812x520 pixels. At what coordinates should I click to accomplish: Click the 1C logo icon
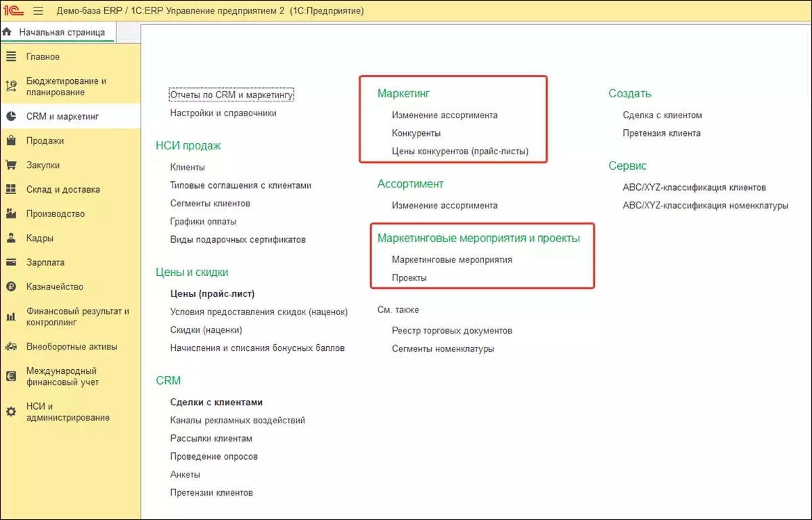14,11
